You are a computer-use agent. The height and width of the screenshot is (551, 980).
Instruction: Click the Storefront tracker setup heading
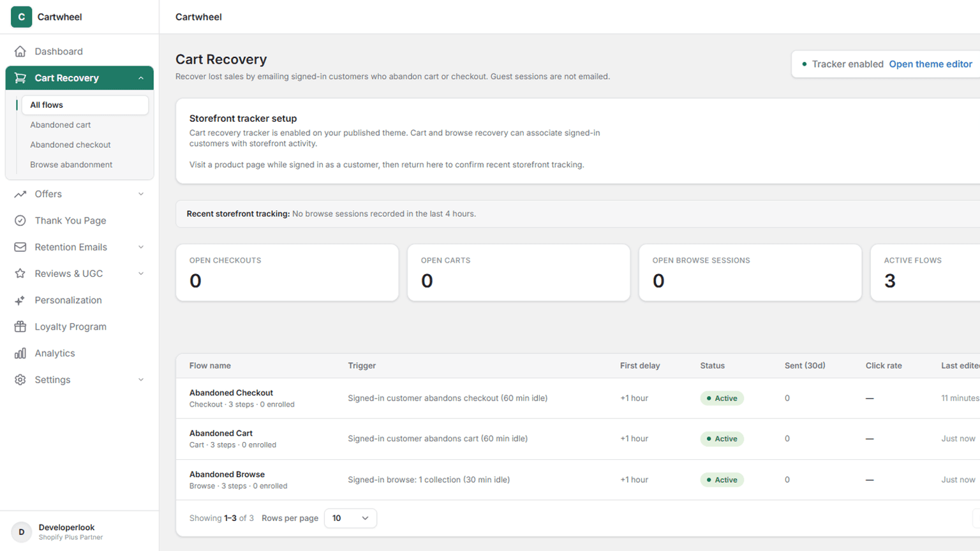pyautogui.click(x=243, y=118)
